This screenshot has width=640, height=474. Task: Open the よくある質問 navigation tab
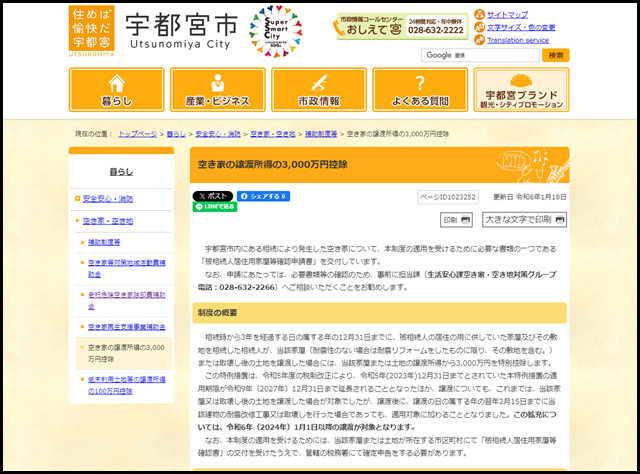420,90
